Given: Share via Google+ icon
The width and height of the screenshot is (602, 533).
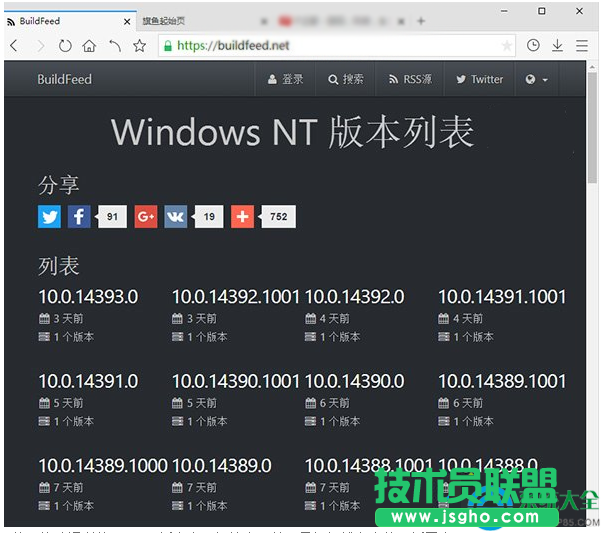Looking at the screenshot, I should click(x=146, y=217).
